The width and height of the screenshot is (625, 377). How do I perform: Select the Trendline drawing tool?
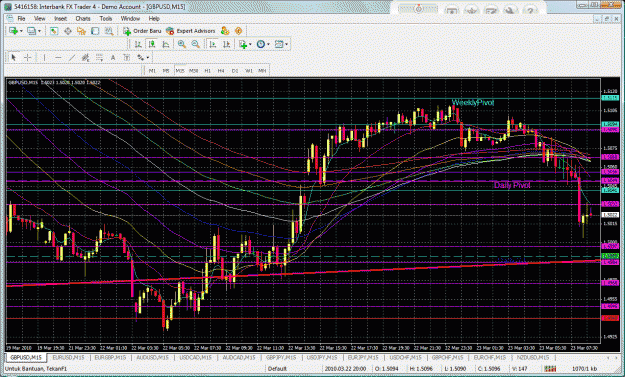pos(72,58)
